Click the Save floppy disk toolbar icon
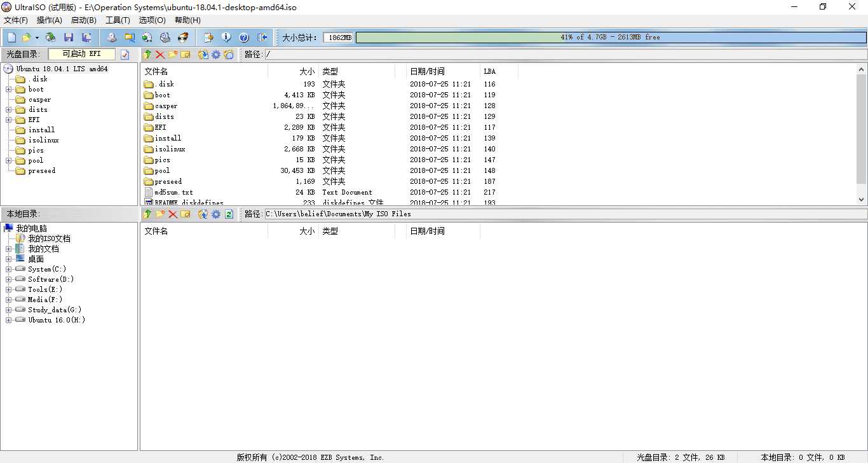868x463 pixels. 69,38
